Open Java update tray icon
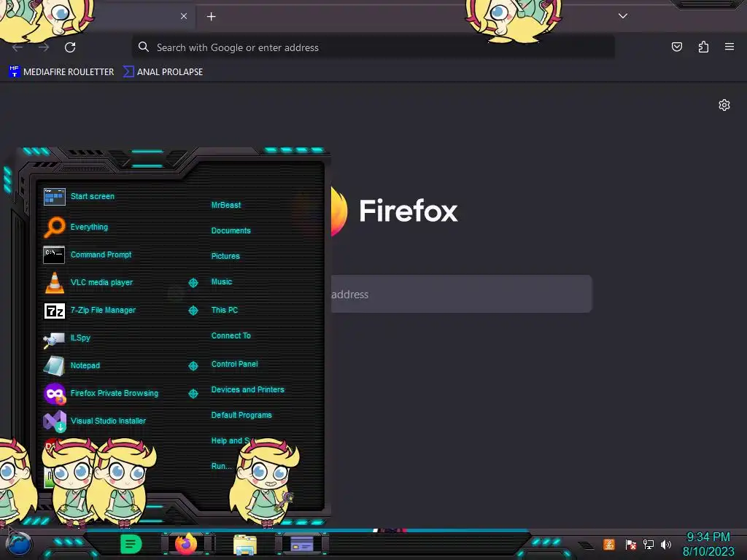This screenshot has height=560, width=747. pyautogui.click(x=608, y=544)
